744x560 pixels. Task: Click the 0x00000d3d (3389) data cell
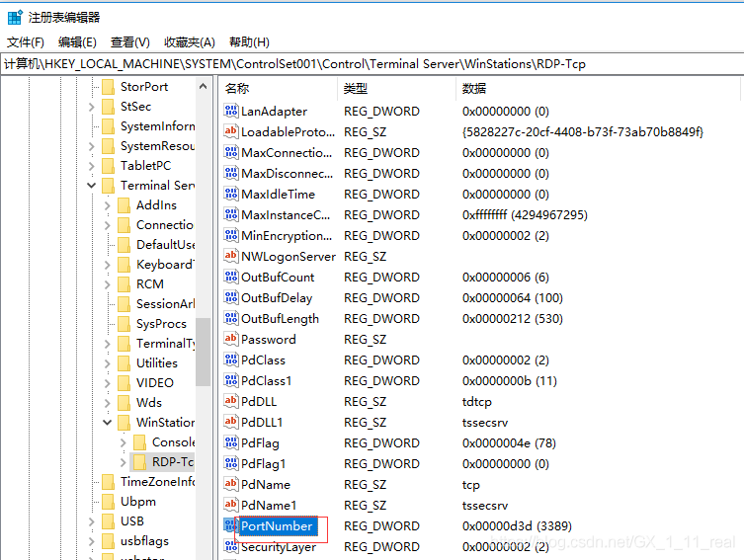pos(517,525)
